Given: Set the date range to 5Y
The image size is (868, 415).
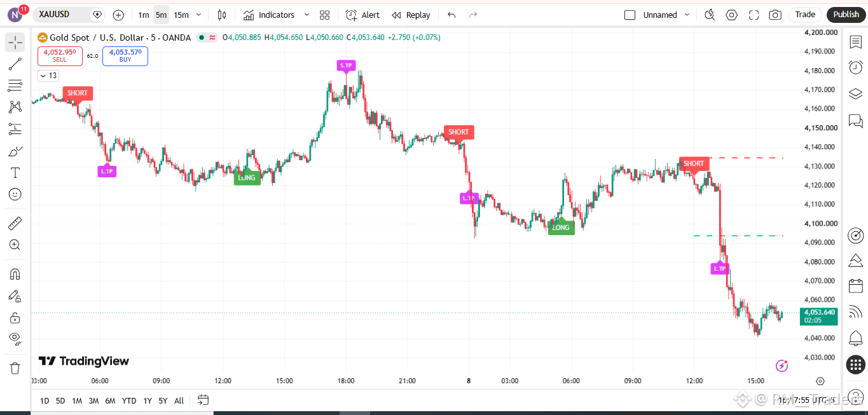Looking at the screenshot, I should coord(163,400).
